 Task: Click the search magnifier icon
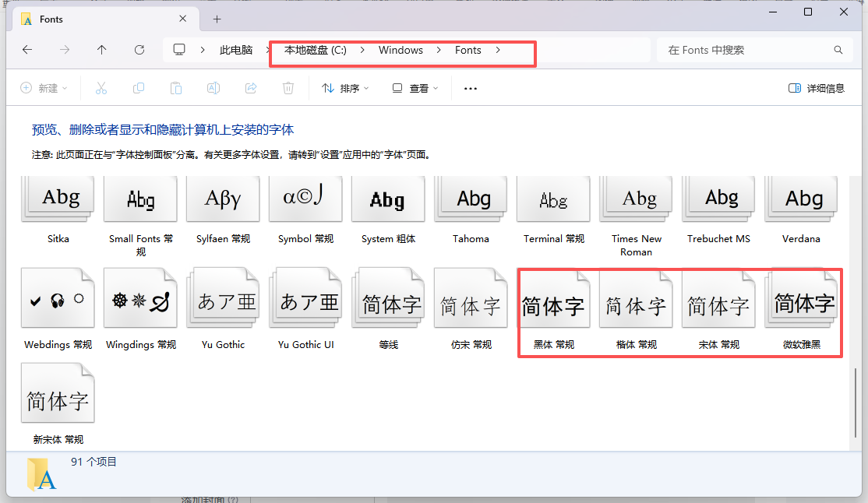[x=838, y=50]
